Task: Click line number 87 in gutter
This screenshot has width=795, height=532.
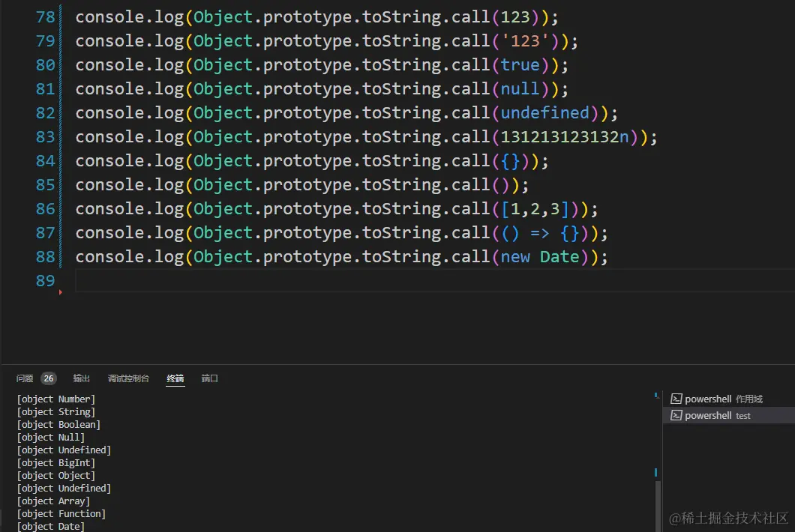Action: pos(45,233)
